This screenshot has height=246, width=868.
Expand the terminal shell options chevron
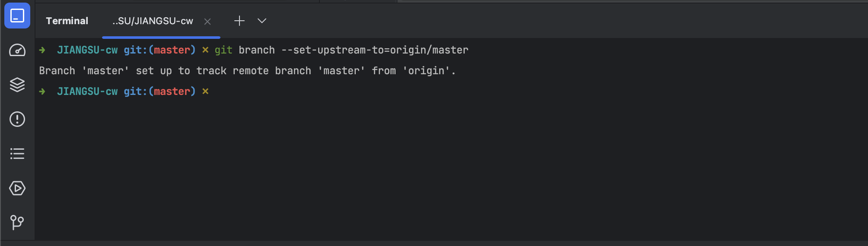[x=262, y=21]
